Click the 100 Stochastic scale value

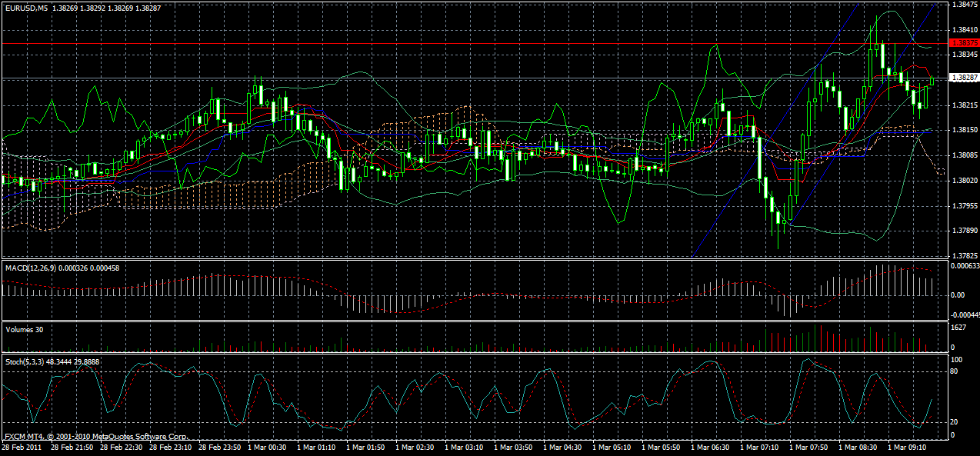(x=958, y=360)
